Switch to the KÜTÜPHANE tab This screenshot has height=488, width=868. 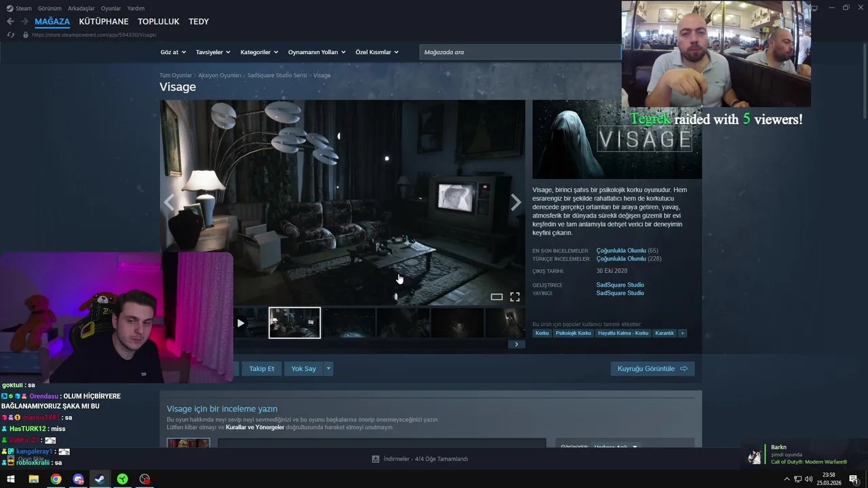coord(104,22)
